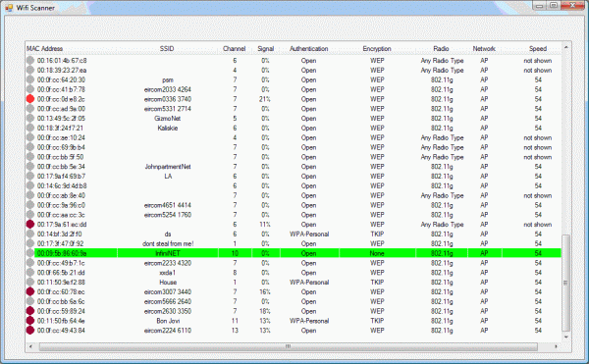
Task: Click the 21% signal value
Action: [265, 99]
